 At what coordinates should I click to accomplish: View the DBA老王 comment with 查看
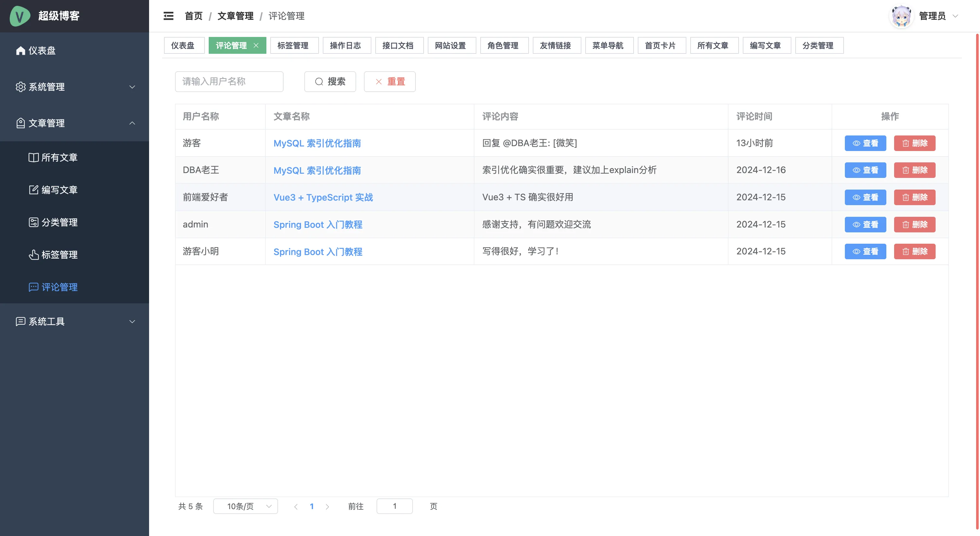(866, 170)
